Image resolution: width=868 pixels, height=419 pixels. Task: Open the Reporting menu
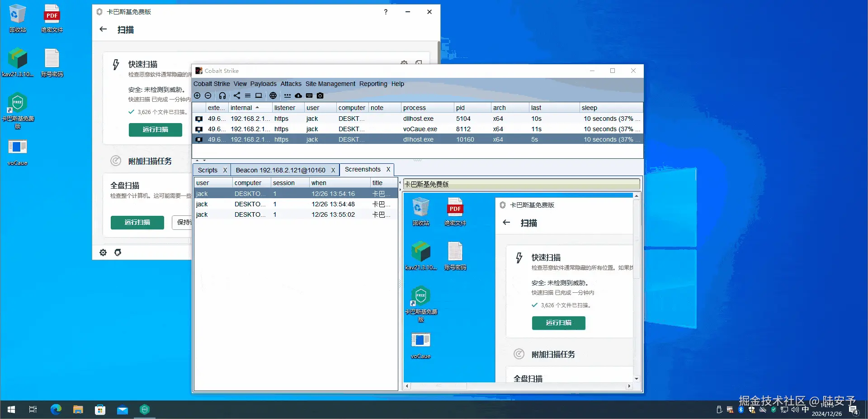(x=373, y=84)
